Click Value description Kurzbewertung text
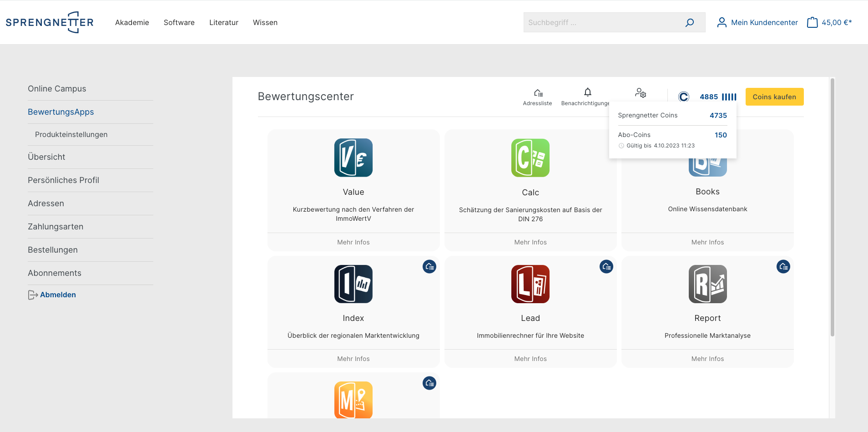The width and height of the screenshot is (868, 432). click(x=353, y=214)
